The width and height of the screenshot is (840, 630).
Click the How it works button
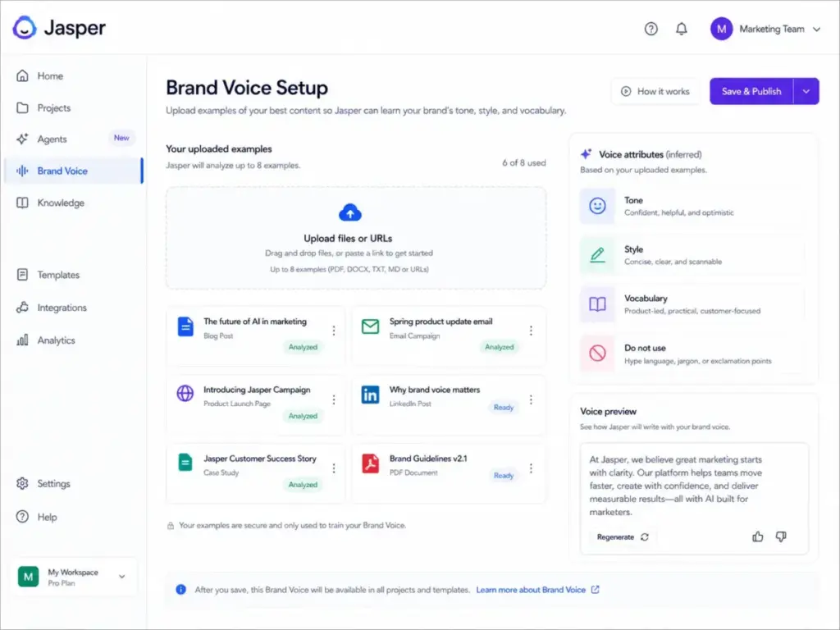point(655,92)
